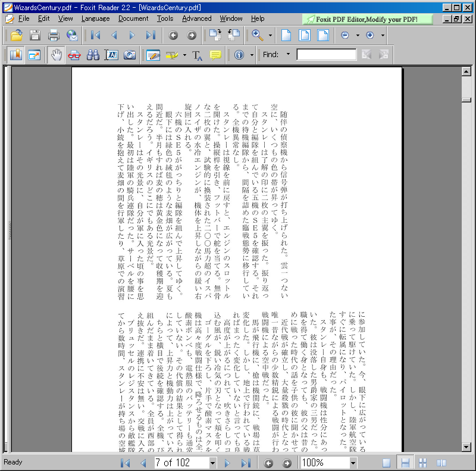Expand the Find options dropdown arrow
This screenshot has height=471, width=476.
point(288,54)
